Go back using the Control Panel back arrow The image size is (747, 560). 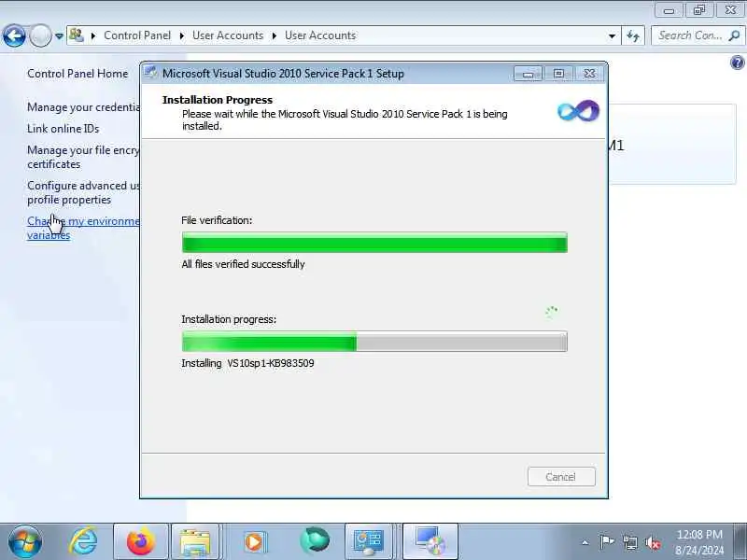tap(14, 35)
